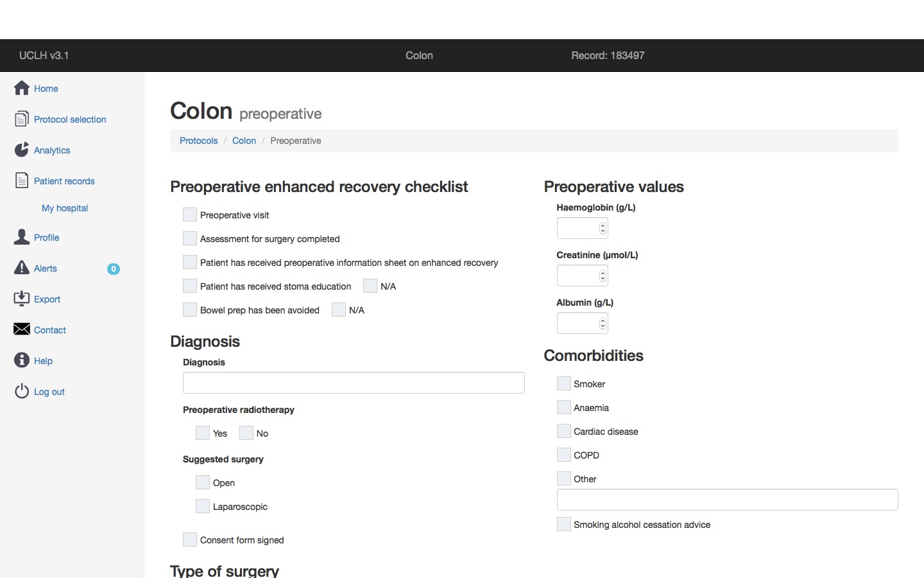Open the Contact envelope icon

coord(22,329)
